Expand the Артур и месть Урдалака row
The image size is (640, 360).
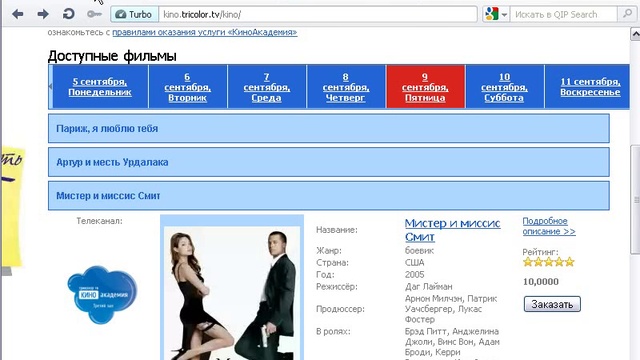pos(329,162)
